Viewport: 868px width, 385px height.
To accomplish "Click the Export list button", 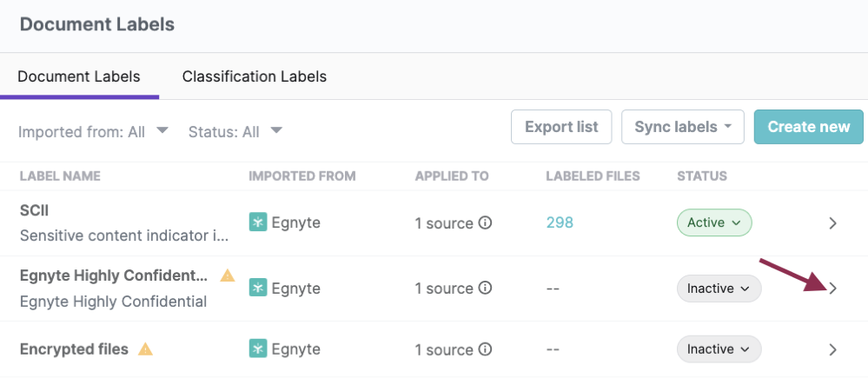I will tap(561, 127).
